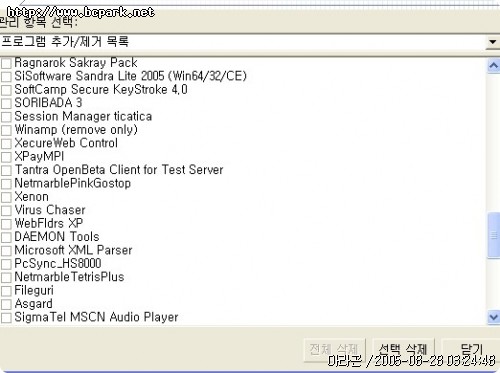Click the 닫기 button
This screenshot has height=373, width=500.
click(x=471, y=350)
